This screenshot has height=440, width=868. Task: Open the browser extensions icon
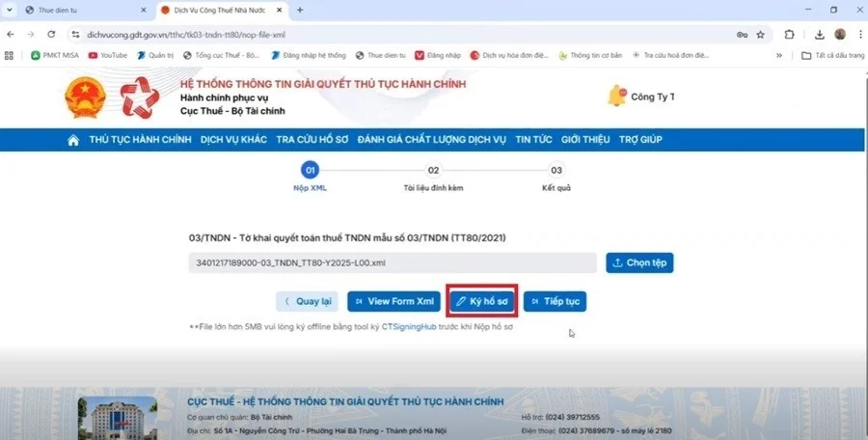pos(790,34)
